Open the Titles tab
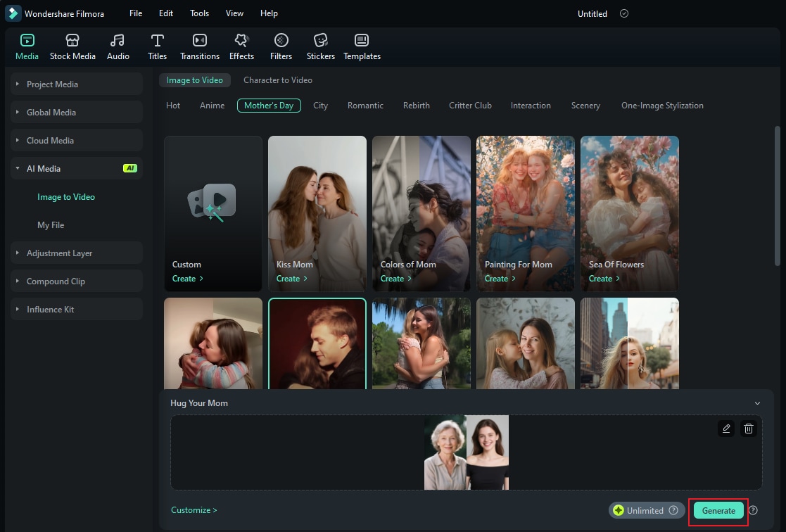786x532 pixels. [x=157, y=46]
